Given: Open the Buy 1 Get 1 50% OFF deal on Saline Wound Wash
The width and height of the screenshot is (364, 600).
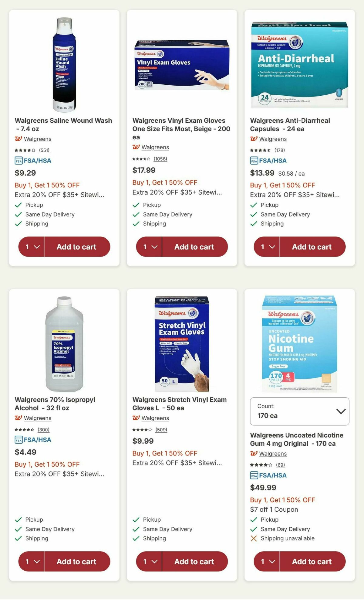Looking at the screenshot, I should click(47, 185).
